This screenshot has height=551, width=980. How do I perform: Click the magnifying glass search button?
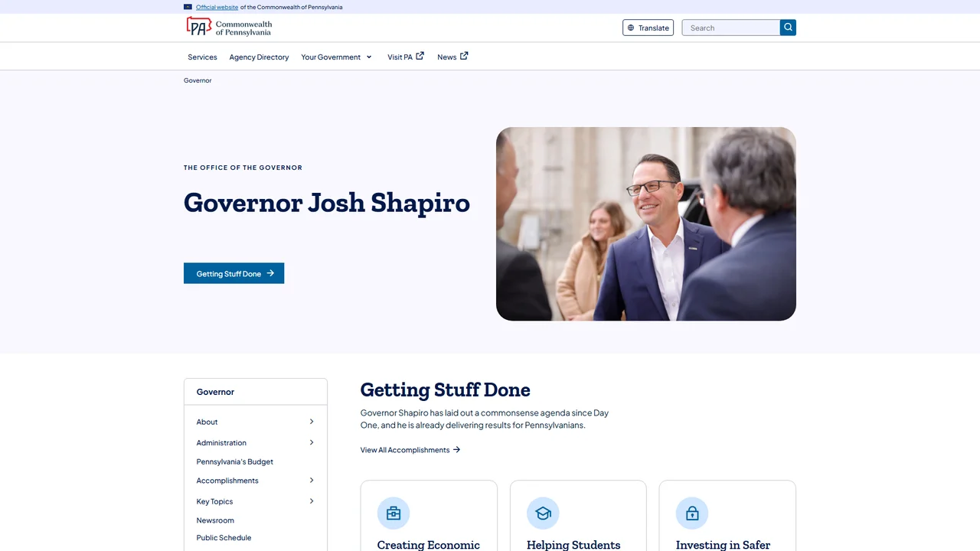788,28
